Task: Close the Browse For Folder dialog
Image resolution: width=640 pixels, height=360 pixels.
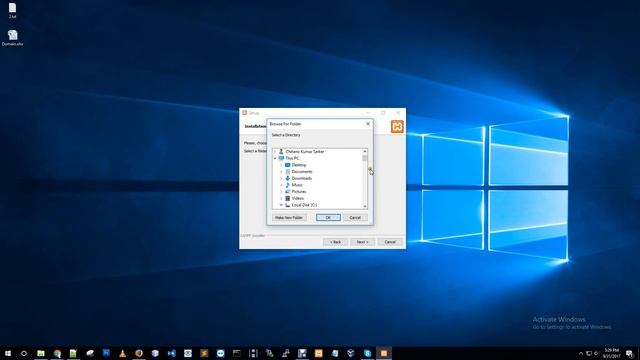Action: [x=368, y=124]
